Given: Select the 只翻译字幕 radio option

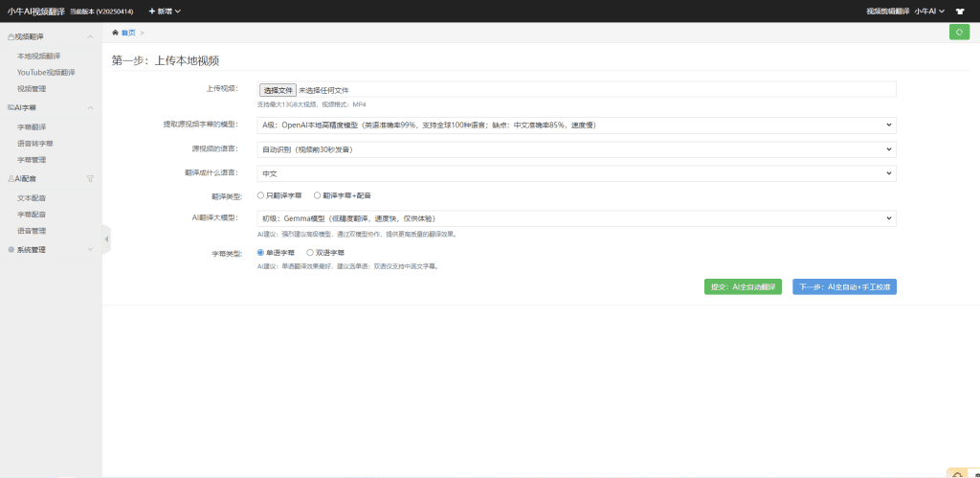Looking at the screenshot, I should click(x=261, y=195).
